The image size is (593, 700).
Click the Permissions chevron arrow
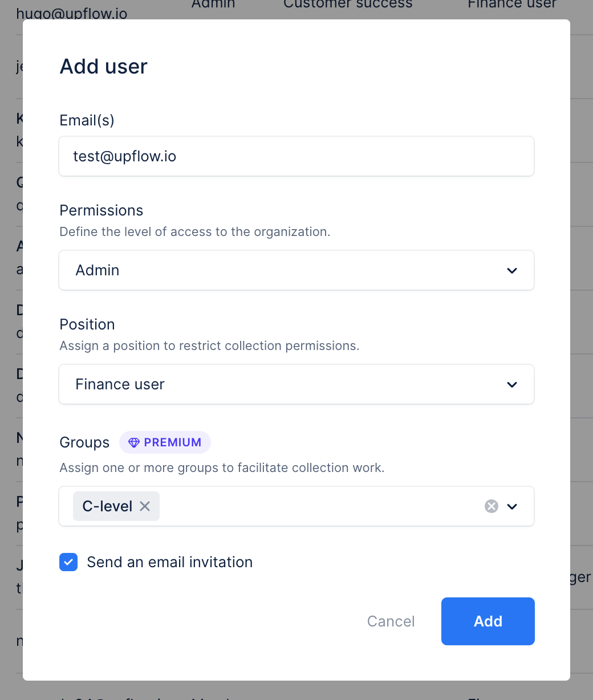click(x=512, y=270)
